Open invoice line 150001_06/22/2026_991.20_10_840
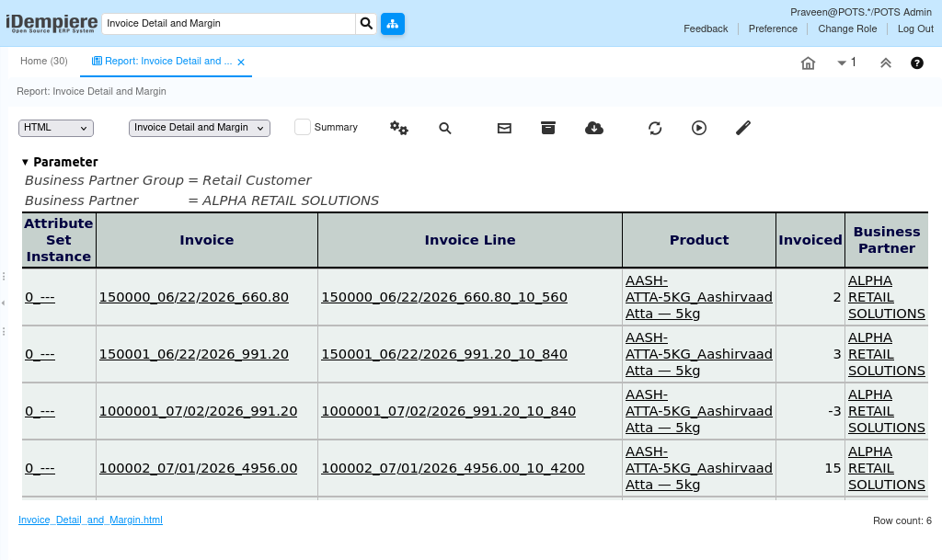The width and height of the screenshot is (942, 560). click(x=444, y=354)
